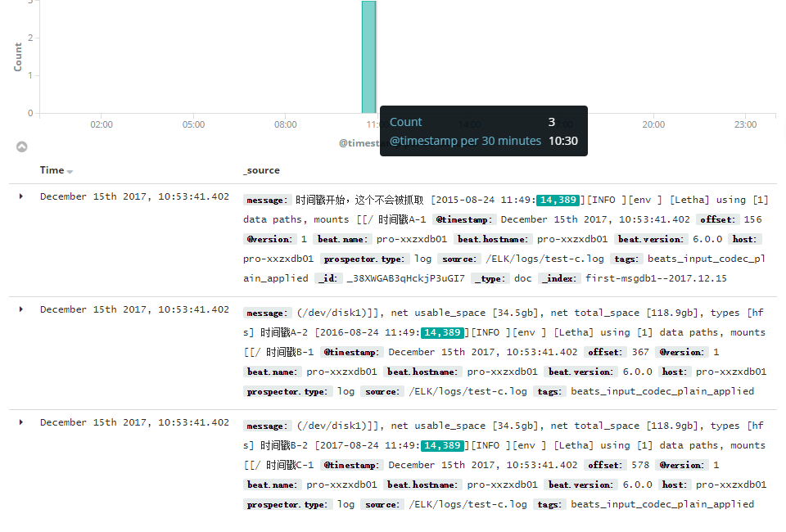The width and height of the screenshot is (786, 532).
Task: Expand the document row with offset 578
Action: (x=21, y=422)
